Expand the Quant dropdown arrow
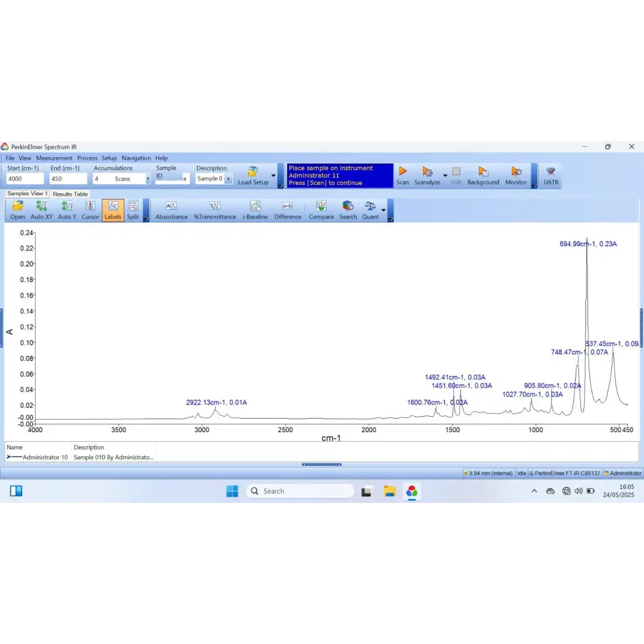The image size is (644, 644). point(384,211)
